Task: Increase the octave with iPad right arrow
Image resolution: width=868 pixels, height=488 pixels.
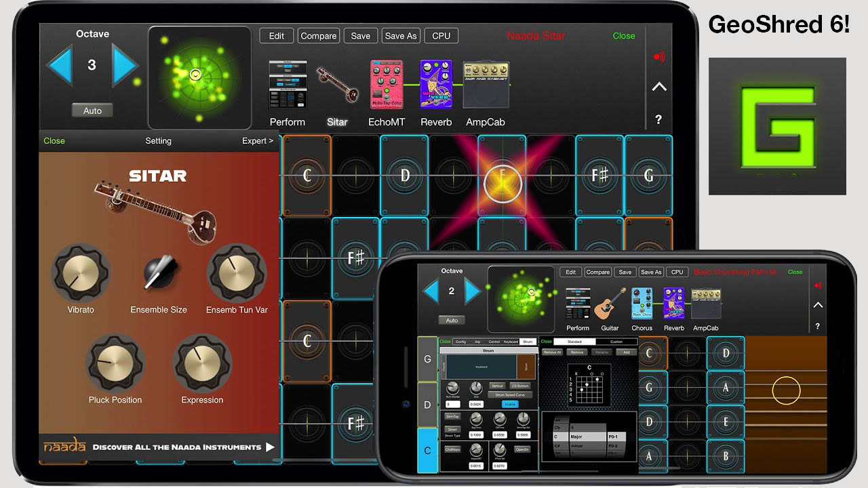Action: coord(125,66)
